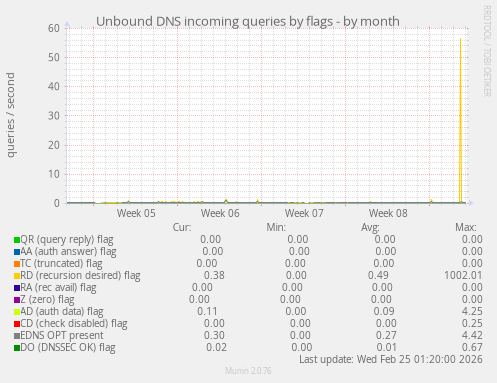Select 'QR (query reply) flag' legend label
Image resolution: width=497 pixels, height=383 pixels.
point(67,240)
